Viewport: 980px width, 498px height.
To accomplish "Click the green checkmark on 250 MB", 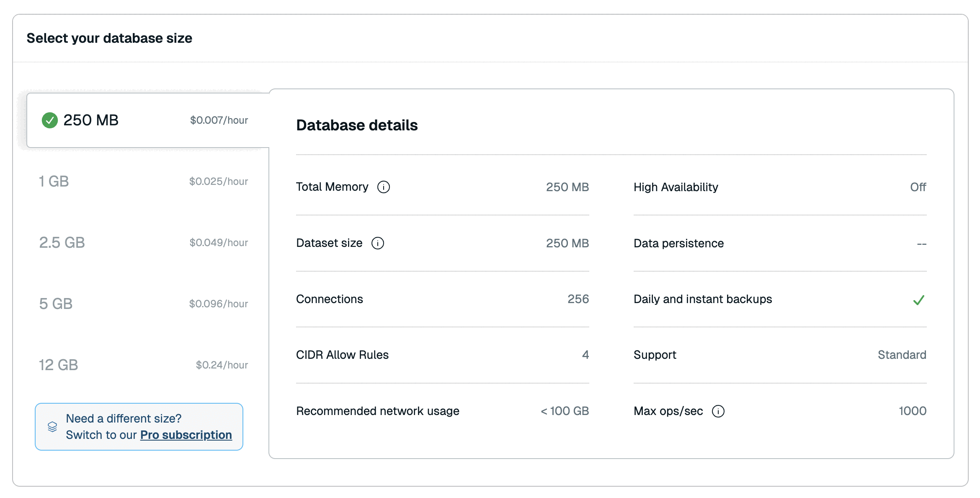I will pos(49,120).
